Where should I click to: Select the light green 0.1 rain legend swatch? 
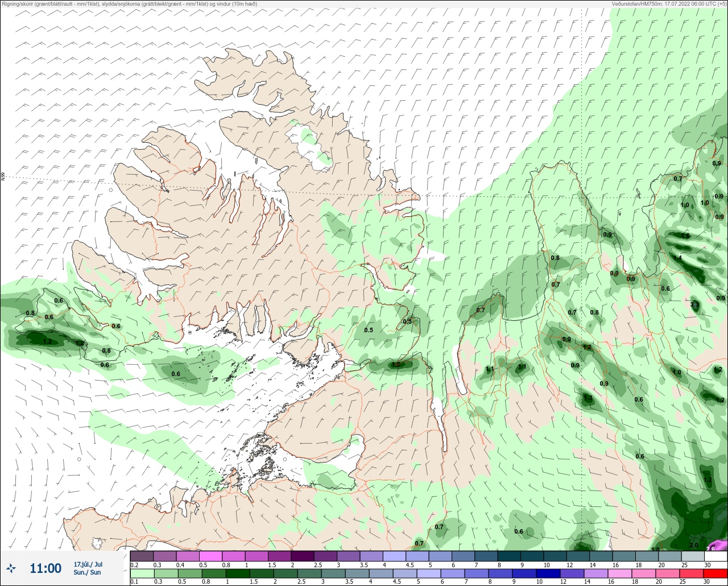[x=142, y=573]
